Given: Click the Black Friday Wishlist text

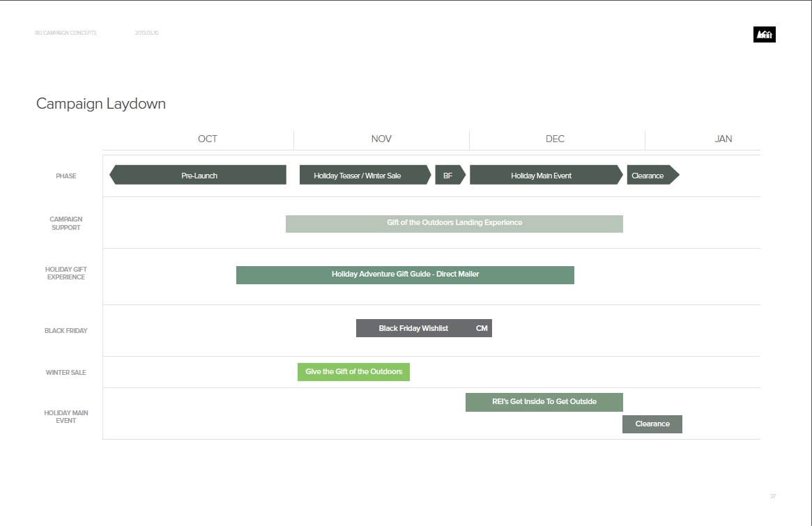Looking at the screenshot, I should coord(413,328).
